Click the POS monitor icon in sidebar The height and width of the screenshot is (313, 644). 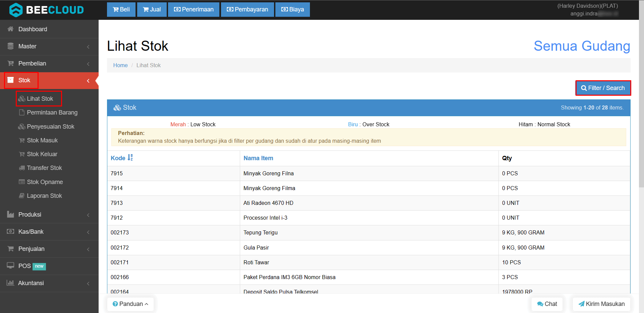pos(10,265)
